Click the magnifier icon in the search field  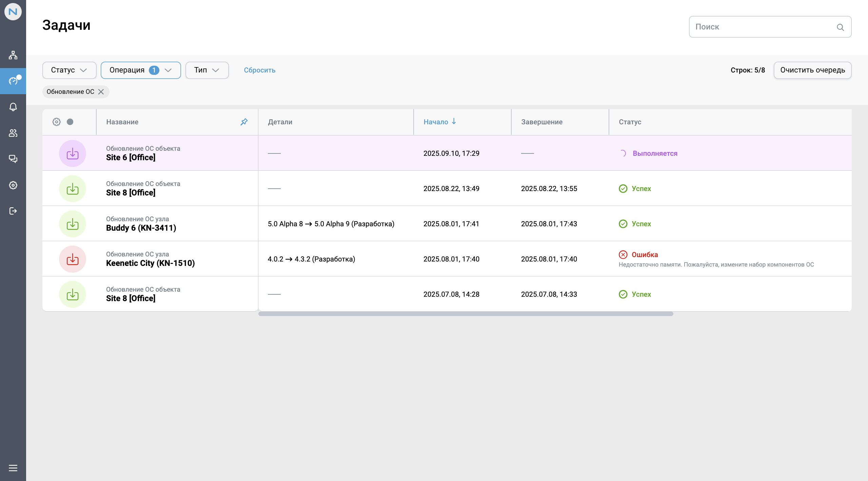840,27
